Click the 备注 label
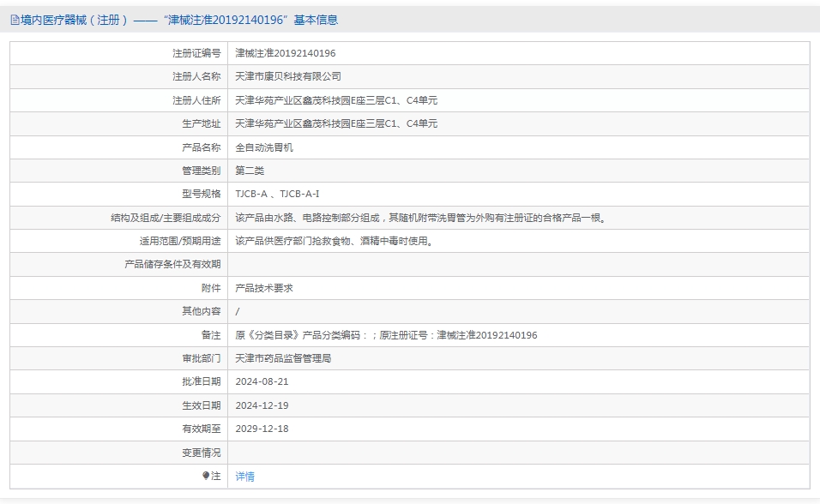820x504 pixels. (x=211, y=335)
